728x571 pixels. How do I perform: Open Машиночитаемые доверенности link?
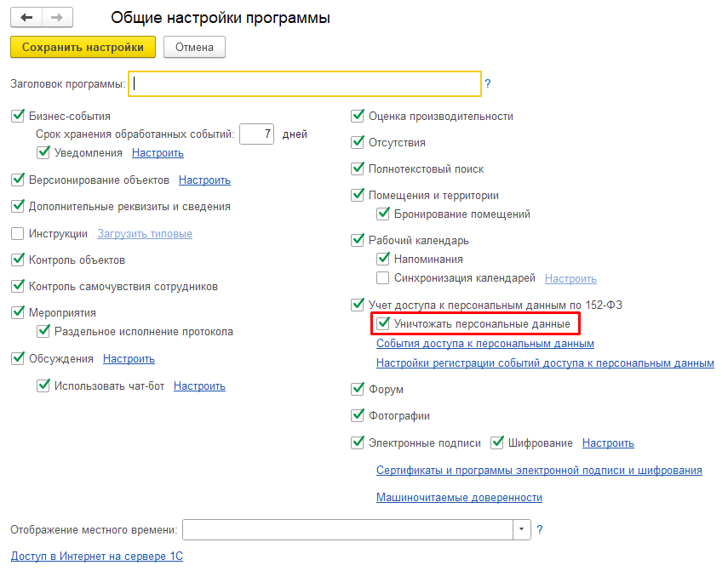pyautogui.click(x=459, y=497)
